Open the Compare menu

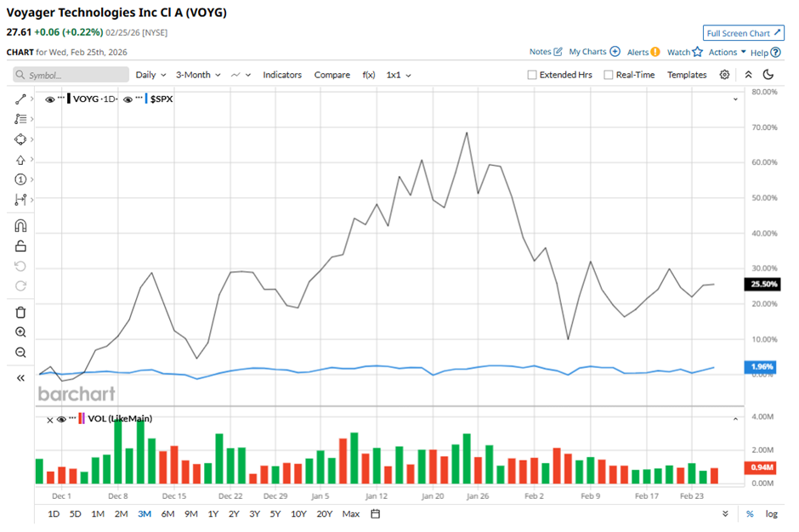coord(331,75)
